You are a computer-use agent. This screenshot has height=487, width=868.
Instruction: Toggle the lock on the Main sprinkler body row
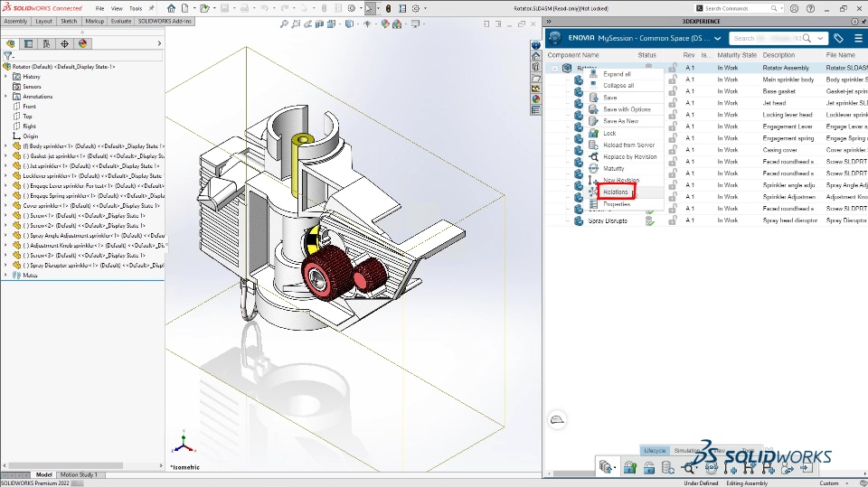(673, 80)
